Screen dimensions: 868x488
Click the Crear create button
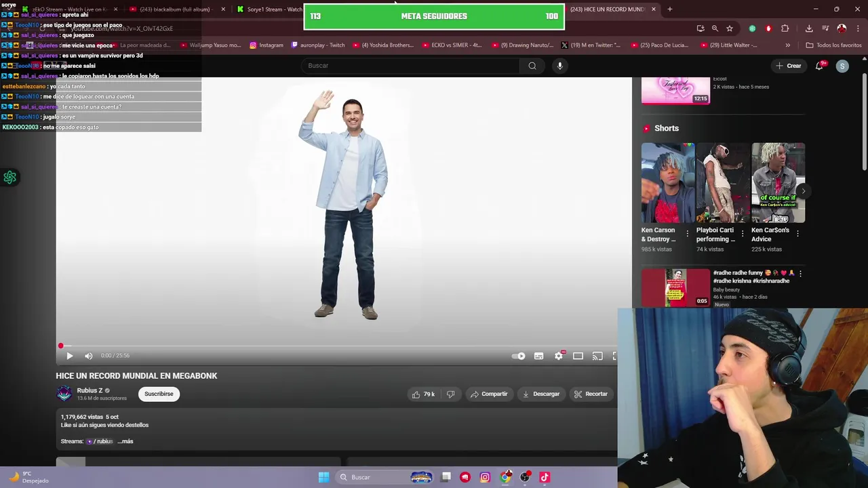click(x=789, y=66)
